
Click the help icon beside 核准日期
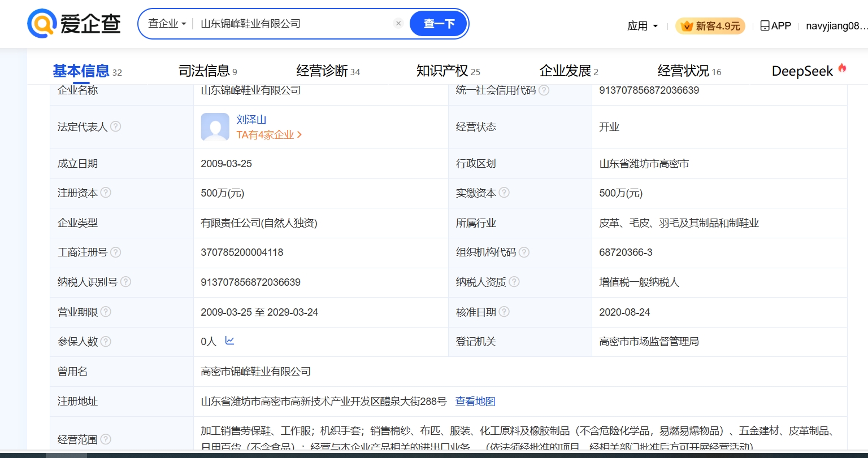[x=504, y=312]
